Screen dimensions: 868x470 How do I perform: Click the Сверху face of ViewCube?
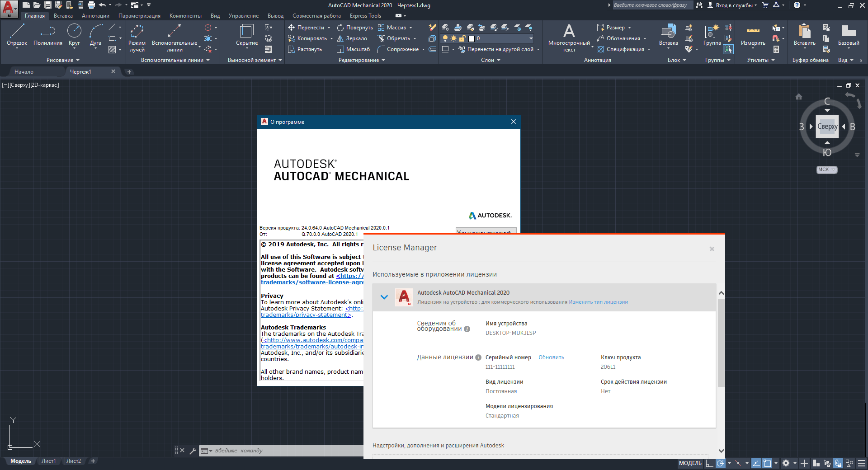coord(827,127)
